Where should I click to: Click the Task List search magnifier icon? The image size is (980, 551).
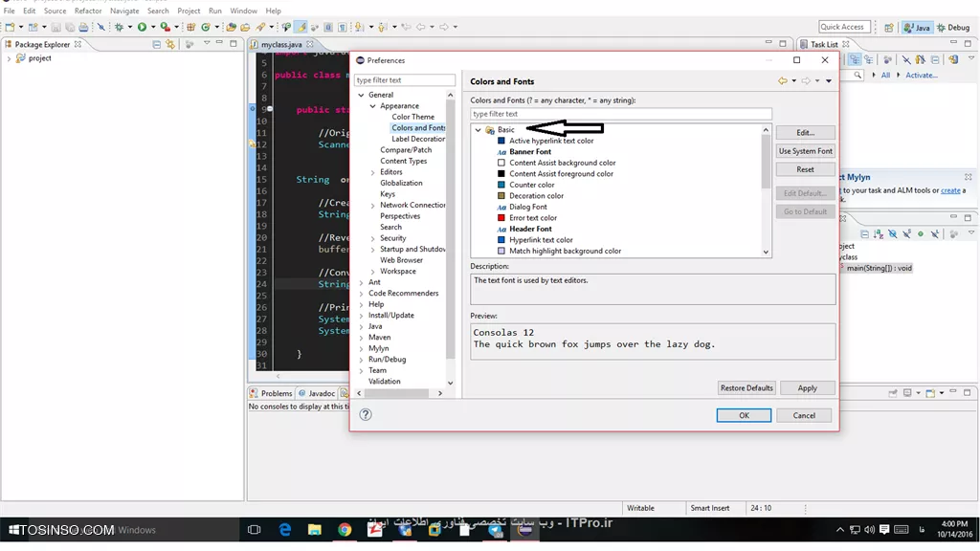(857, 75)
